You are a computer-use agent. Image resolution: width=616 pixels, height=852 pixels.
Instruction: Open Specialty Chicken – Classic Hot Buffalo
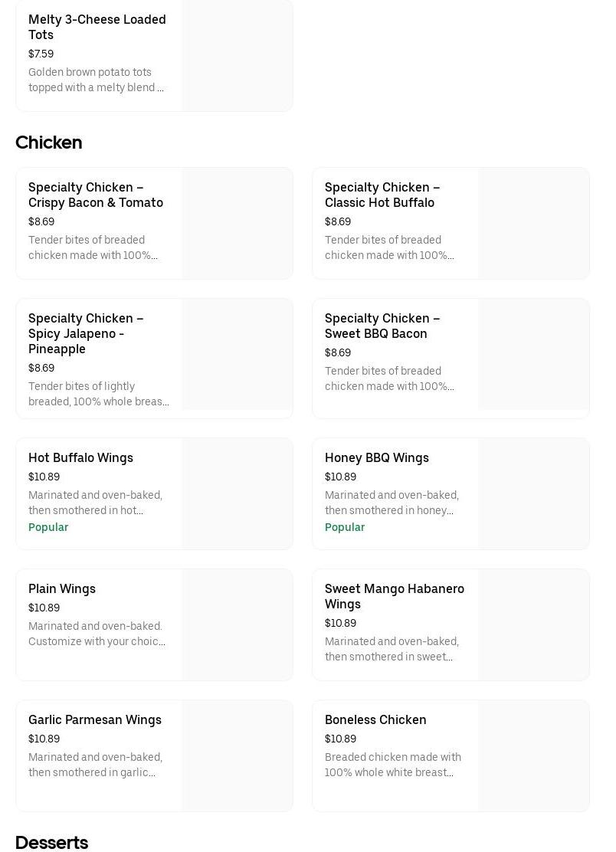click(382, 195)
